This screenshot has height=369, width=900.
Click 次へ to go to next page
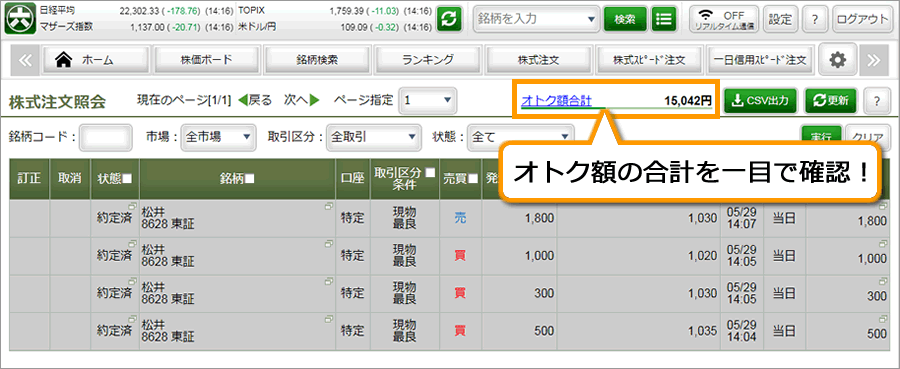(302, 100)
